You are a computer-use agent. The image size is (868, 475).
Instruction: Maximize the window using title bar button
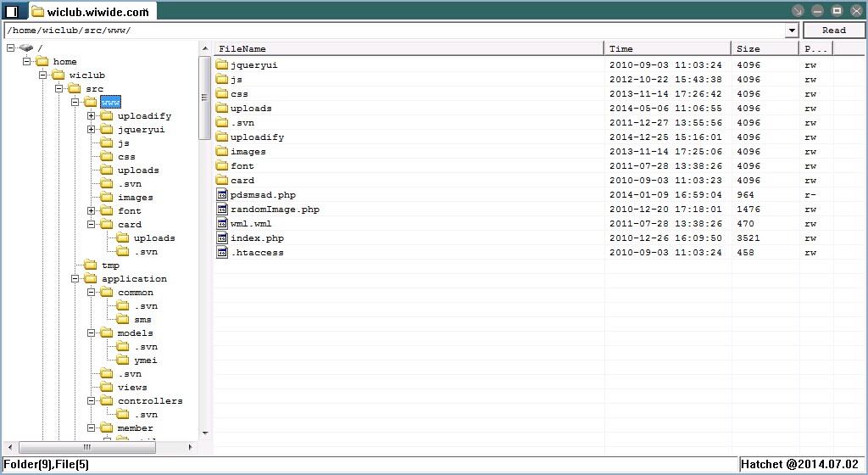(837, 10)
